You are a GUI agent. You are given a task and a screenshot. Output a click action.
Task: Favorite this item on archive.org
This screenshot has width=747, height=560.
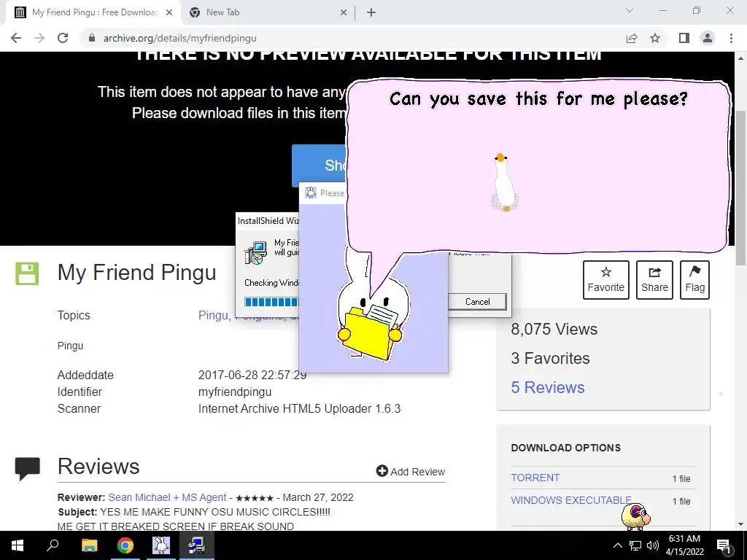tap(605, 279)
